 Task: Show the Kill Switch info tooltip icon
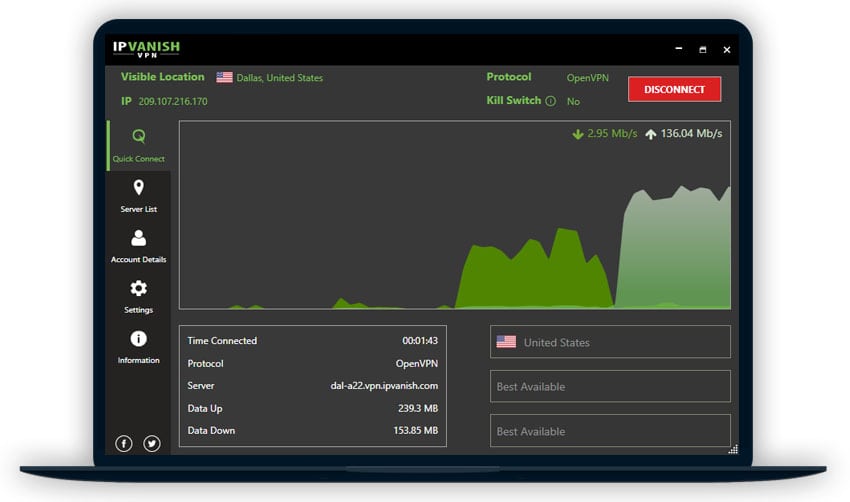(550, 101)
